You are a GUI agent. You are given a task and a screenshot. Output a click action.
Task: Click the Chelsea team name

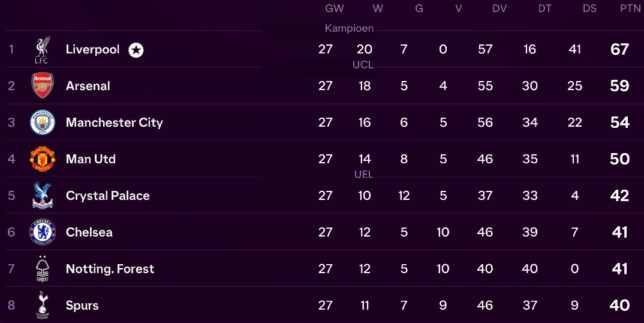[89, 232]
